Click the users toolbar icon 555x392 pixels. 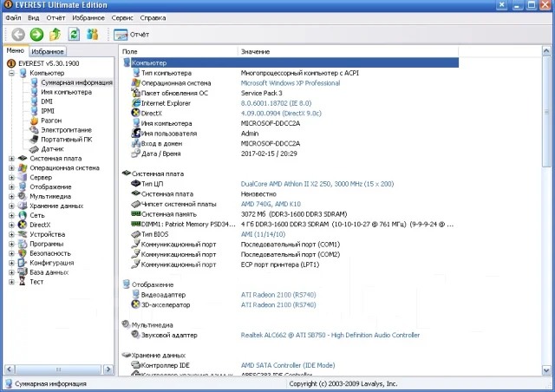tap(93, 35)
